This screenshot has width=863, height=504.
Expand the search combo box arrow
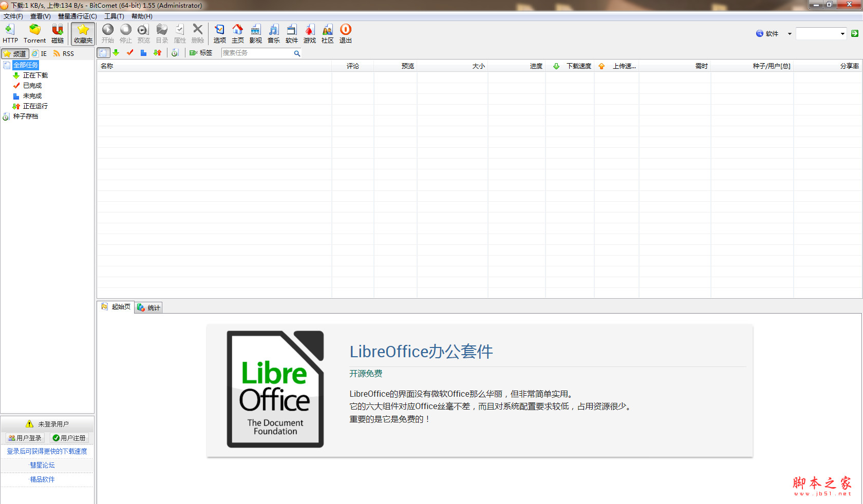click(842, 34)
